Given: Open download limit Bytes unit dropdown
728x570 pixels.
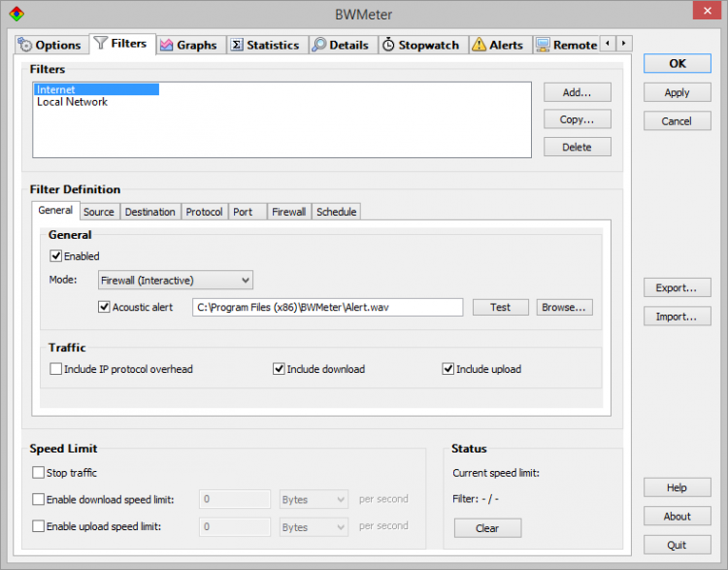Looking at the screenshot, I should click(314, 499).
